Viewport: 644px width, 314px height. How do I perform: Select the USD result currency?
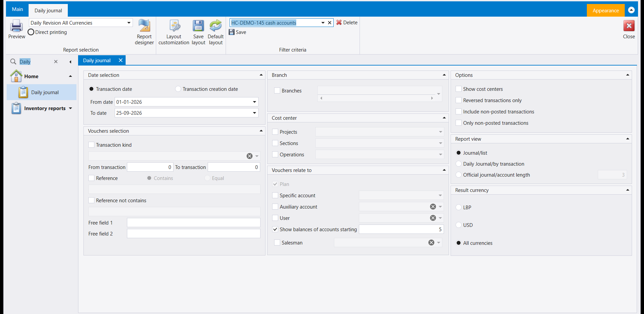[459, 225]
